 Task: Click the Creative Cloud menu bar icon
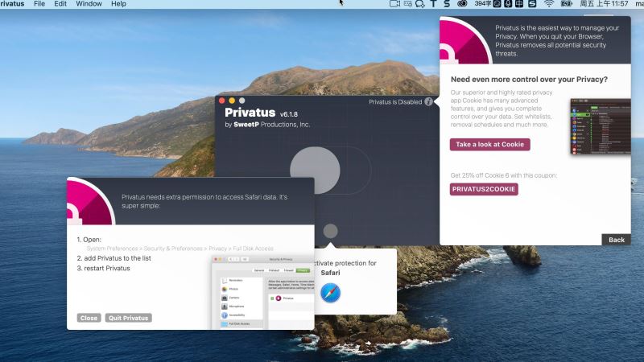point(462,4)
